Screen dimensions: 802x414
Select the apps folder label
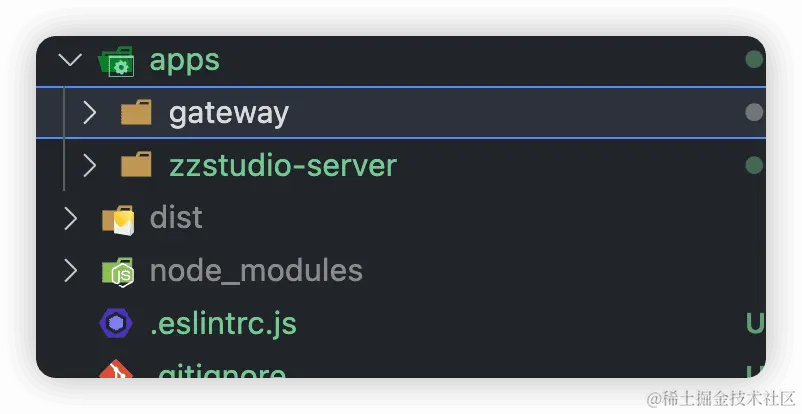click(184, 62)
